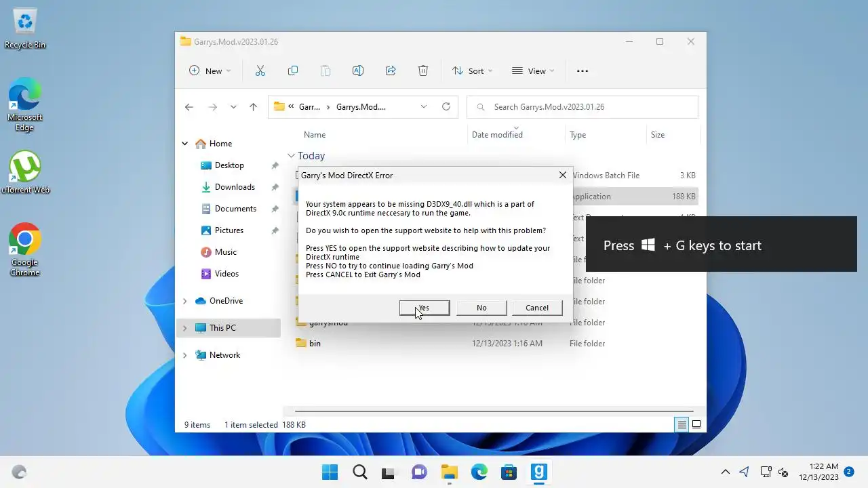Click No to continue loading Garry's Mod
This screenshot has width=868, height=488.
[481, 308]
